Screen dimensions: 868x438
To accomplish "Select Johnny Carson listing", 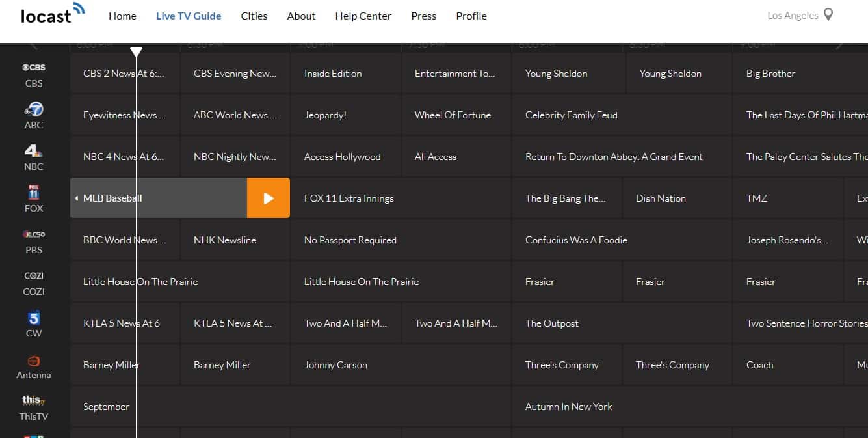I will pyautogui.click(x=401, y=365).
